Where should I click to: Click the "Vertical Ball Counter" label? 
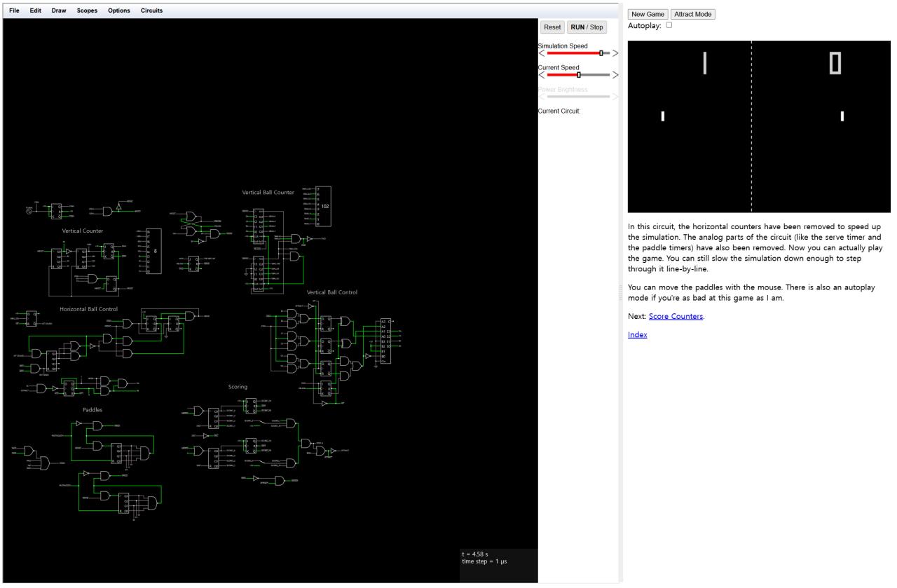click(x=268, y=192)
